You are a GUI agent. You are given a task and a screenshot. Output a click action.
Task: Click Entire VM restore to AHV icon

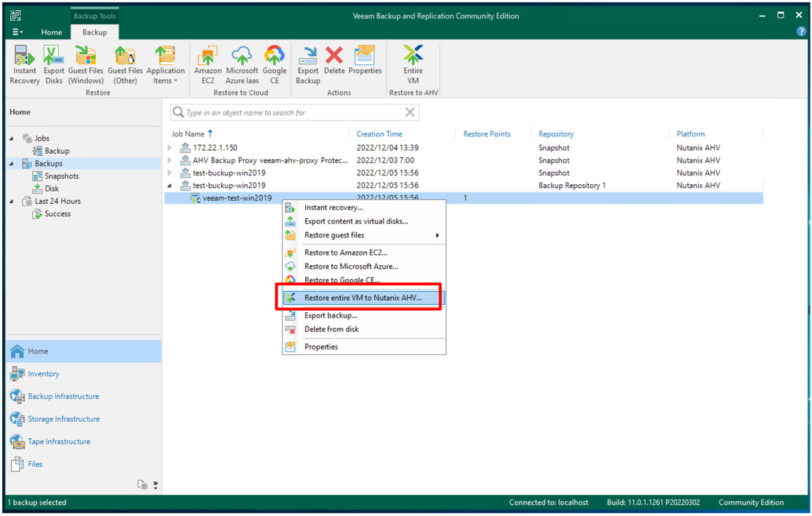pos(413,65)
